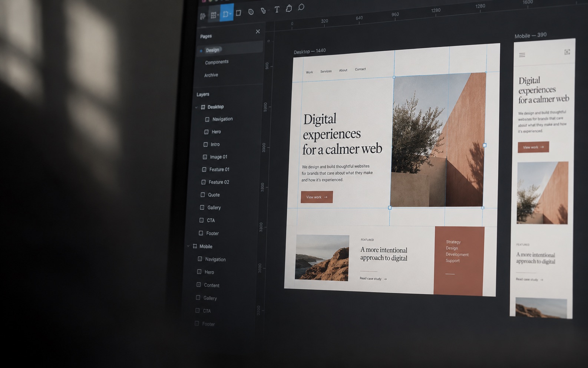588x368 pixels.
Task: Click the square icon opposite the Mobile hamburger menu
Action: [x=567, y=52]
